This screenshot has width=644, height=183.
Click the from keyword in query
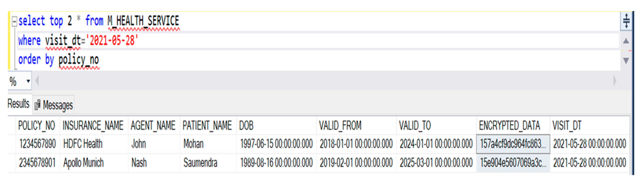[x=94, y=21]
